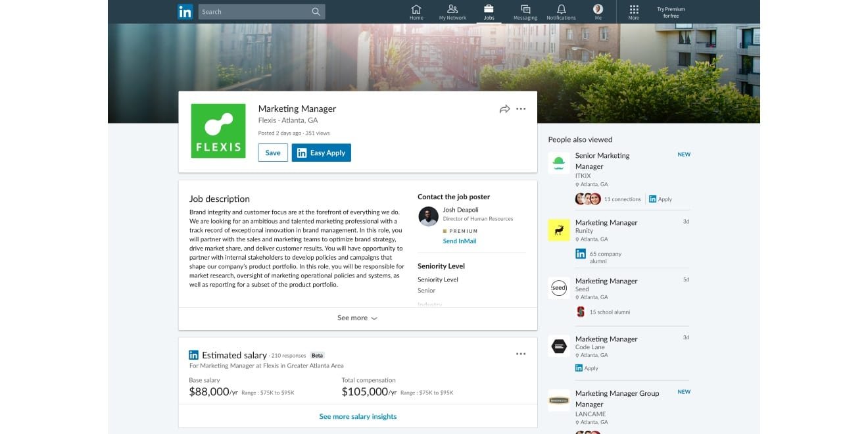Open job card three-dot options menu
868x434 pixels.
(x=521, y=109)
